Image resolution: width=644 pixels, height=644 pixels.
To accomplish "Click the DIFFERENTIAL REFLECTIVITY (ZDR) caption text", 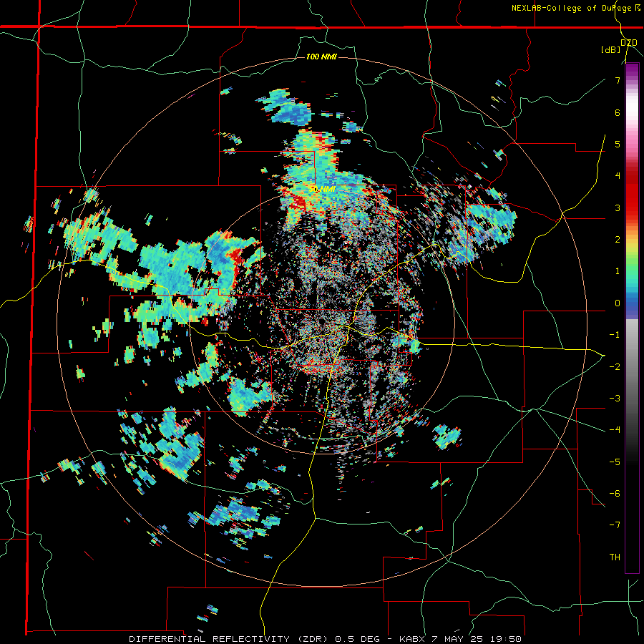I will (x=229, y=639).
